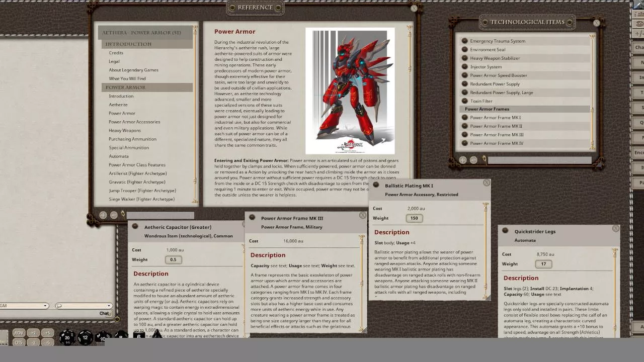Open link icon for Power Armor Frame MK I

464,118
